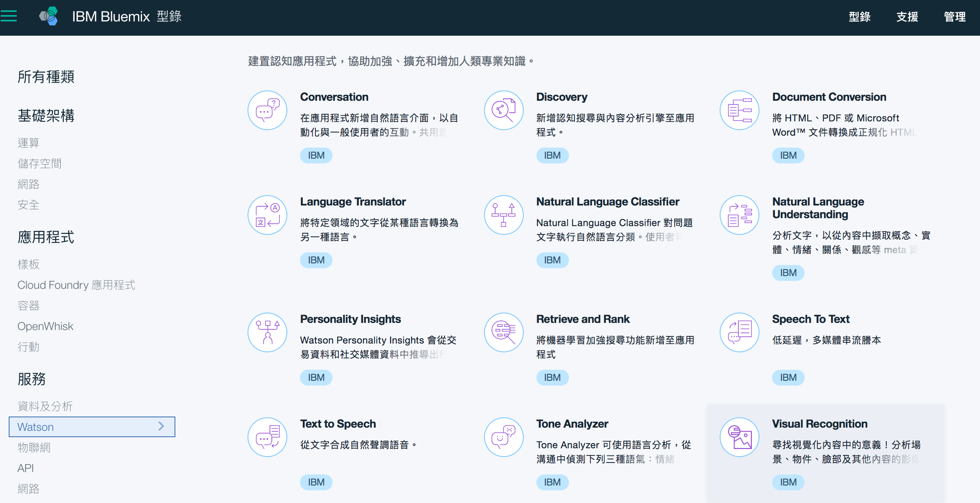Click the IBM tag under Conversation
This screenshot has height=503, width=980.
316,155
